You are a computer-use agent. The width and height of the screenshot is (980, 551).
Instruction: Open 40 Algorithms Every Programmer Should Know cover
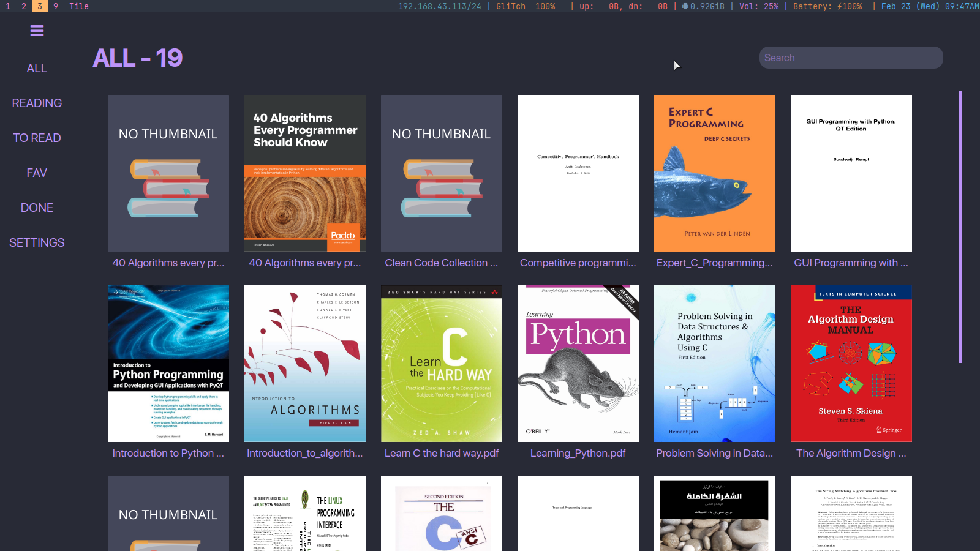(x=305, y=173)
